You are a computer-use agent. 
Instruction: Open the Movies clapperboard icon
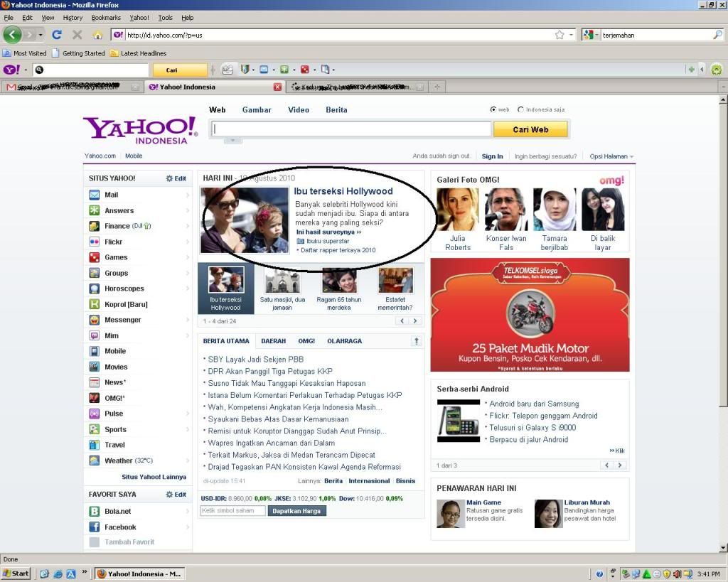click(x=95, y=367)
